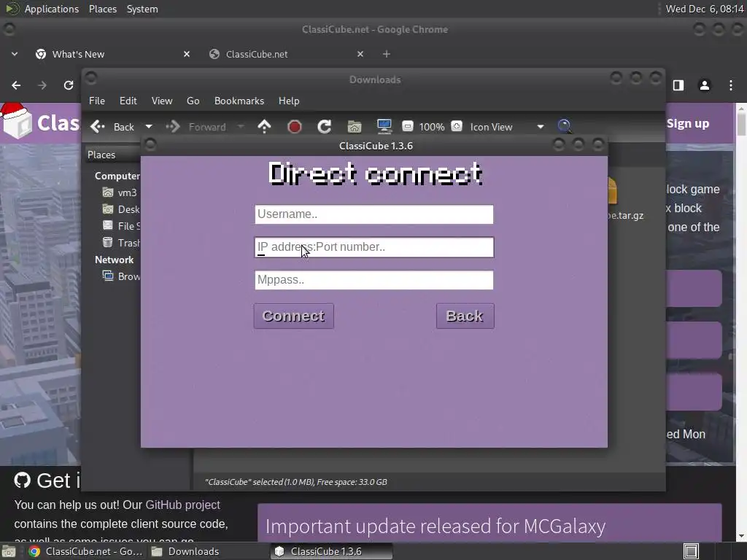The image size is (747, 560).
Task: Close the What's New tab
Action: pos(187,54)
